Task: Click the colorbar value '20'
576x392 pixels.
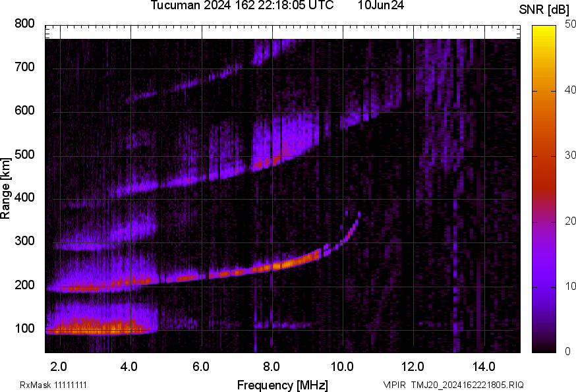Action: (x=570, y=221)
